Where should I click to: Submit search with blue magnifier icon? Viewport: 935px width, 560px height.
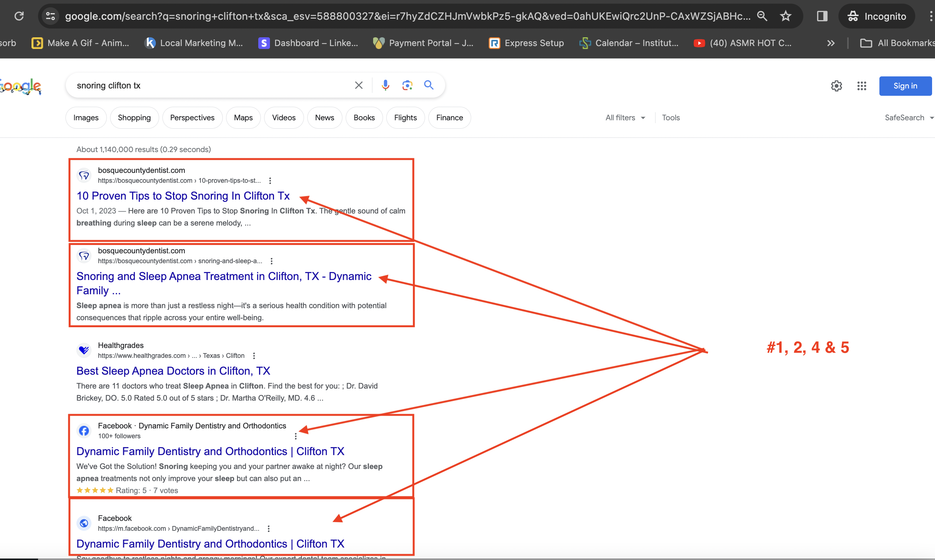(x=429, y=85)
